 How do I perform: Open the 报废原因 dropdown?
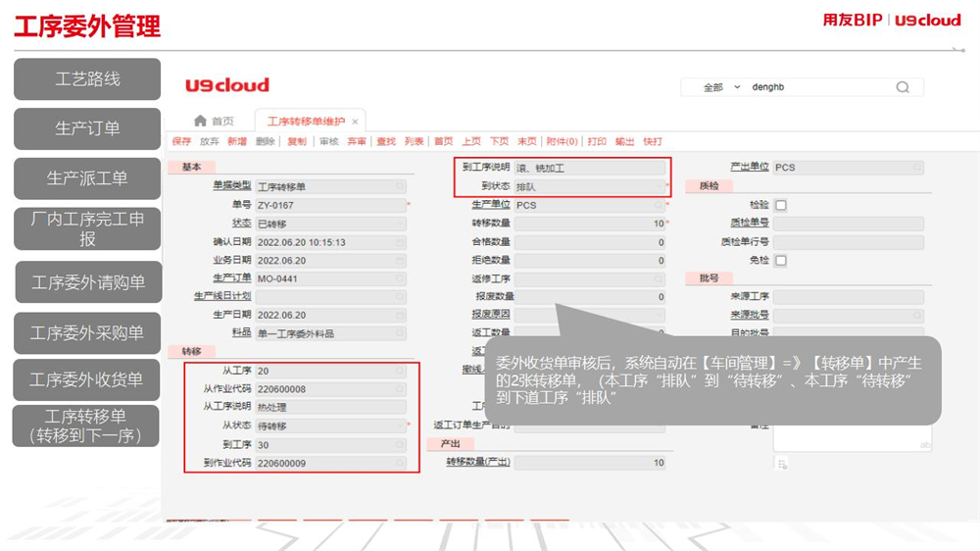tap(659, 315)
